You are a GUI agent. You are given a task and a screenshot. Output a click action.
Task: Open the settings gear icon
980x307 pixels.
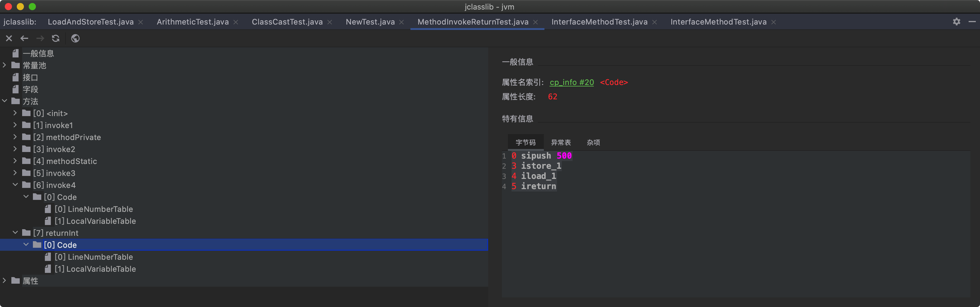(956, 22)
